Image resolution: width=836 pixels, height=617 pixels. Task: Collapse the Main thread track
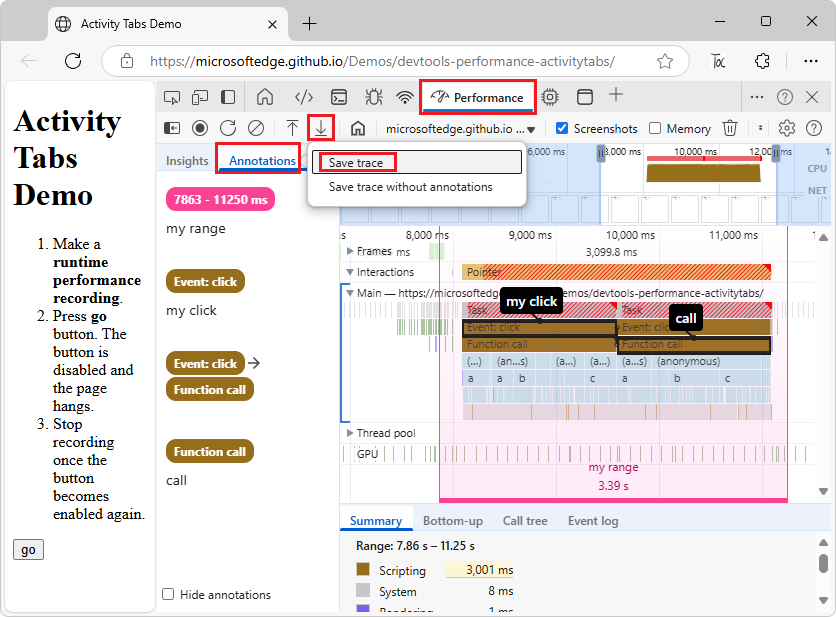tap(349, 293)
